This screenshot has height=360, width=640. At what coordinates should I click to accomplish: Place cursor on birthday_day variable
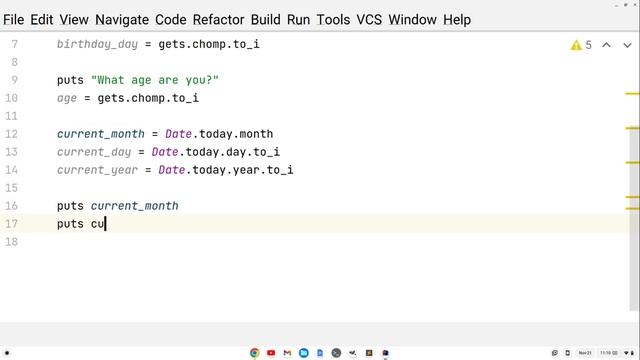97,44
